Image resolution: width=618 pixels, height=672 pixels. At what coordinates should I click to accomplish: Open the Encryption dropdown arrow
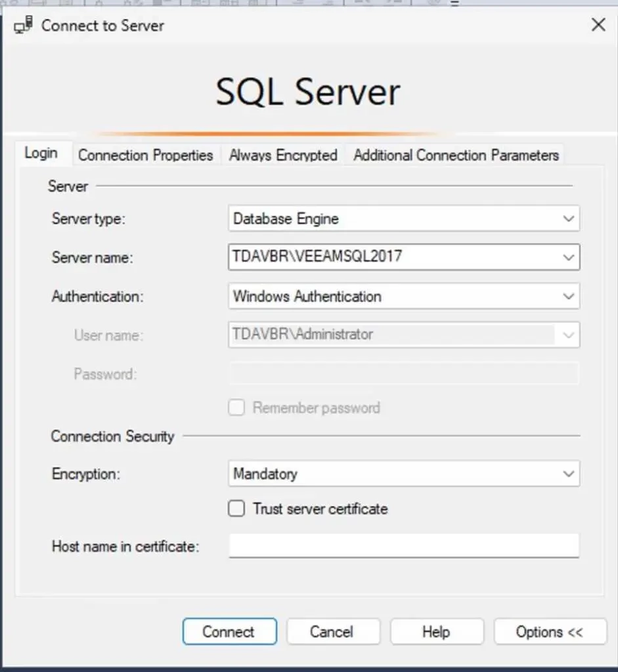[568, 474]
